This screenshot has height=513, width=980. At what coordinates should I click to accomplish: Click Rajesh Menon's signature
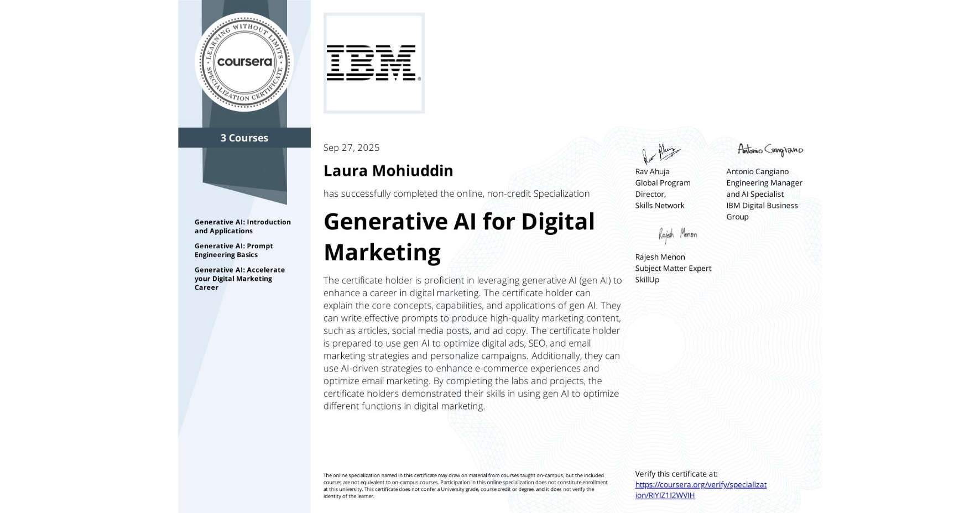click(x=677, y=234)
